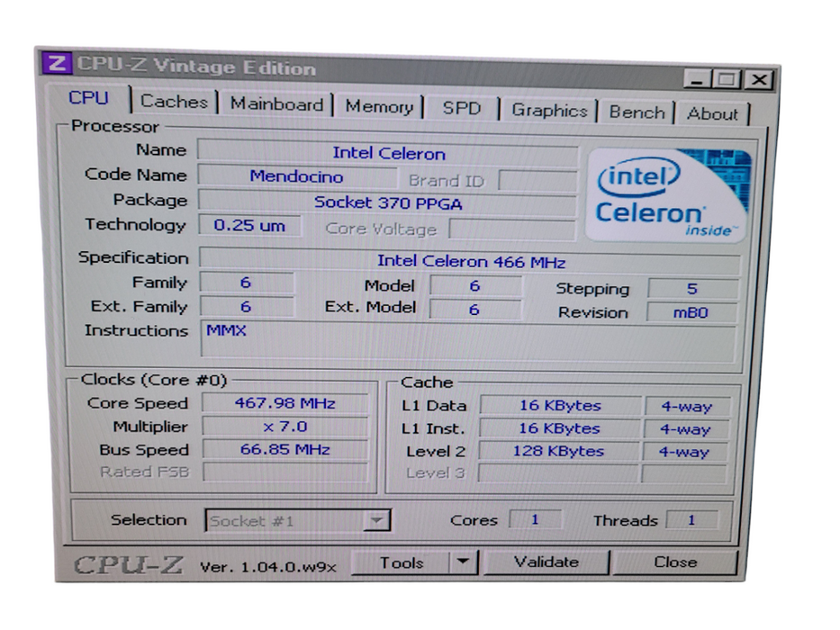Click the Level 2 '128 KBytes' value

pyautogui.click(x=558, y=451)
